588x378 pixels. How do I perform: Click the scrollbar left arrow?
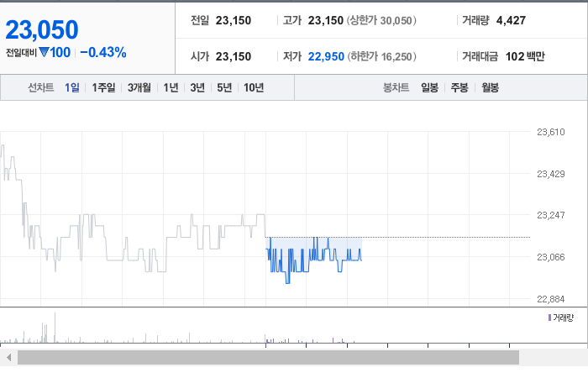click(8, 358)
